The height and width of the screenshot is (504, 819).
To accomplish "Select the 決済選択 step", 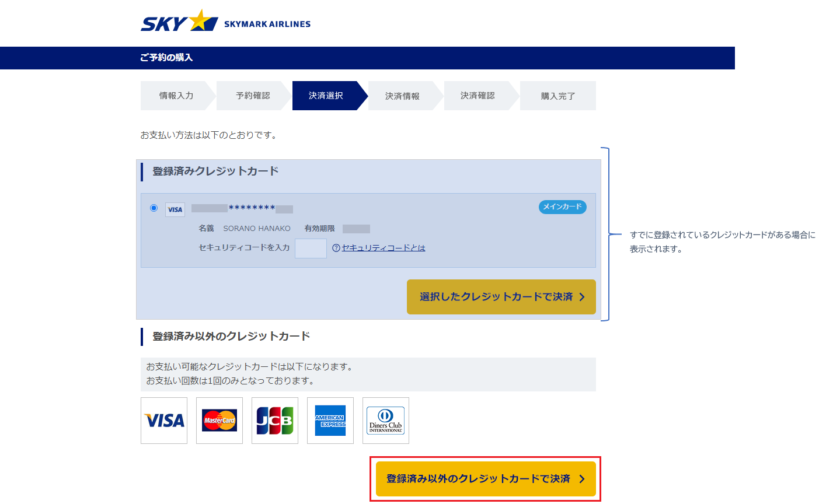I will [x=326, y=96].
